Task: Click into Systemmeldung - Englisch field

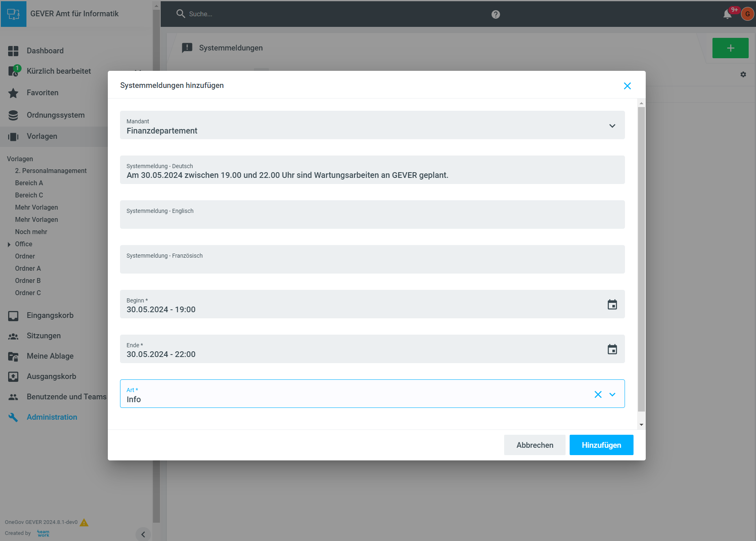Action: pyautogui.click(x=372, y=219)
